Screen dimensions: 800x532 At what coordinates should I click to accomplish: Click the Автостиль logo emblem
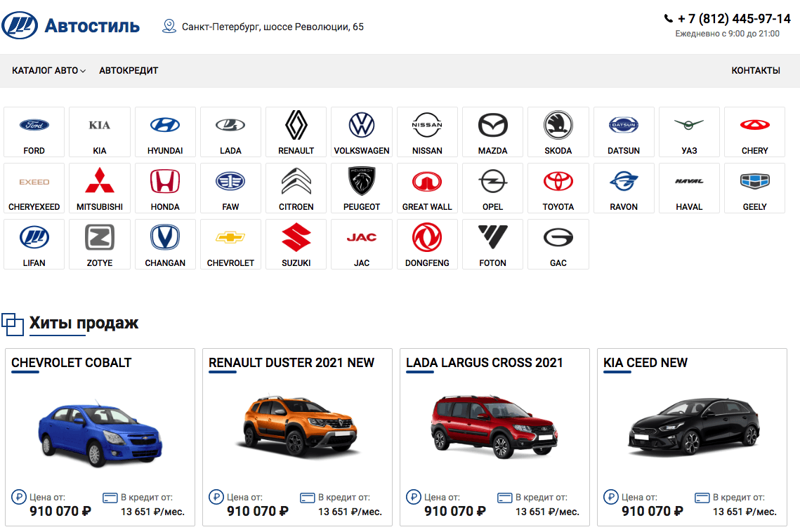(20, 25)
